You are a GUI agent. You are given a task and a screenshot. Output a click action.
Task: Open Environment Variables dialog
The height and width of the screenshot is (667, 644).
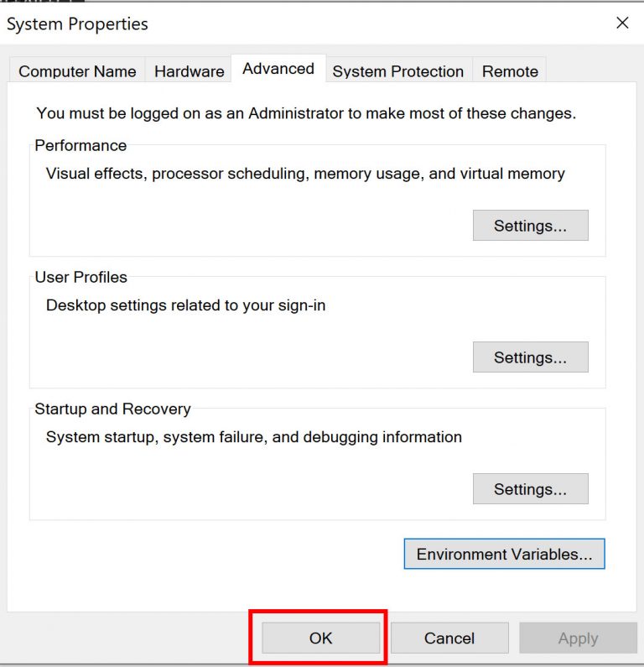click(504, 555)
